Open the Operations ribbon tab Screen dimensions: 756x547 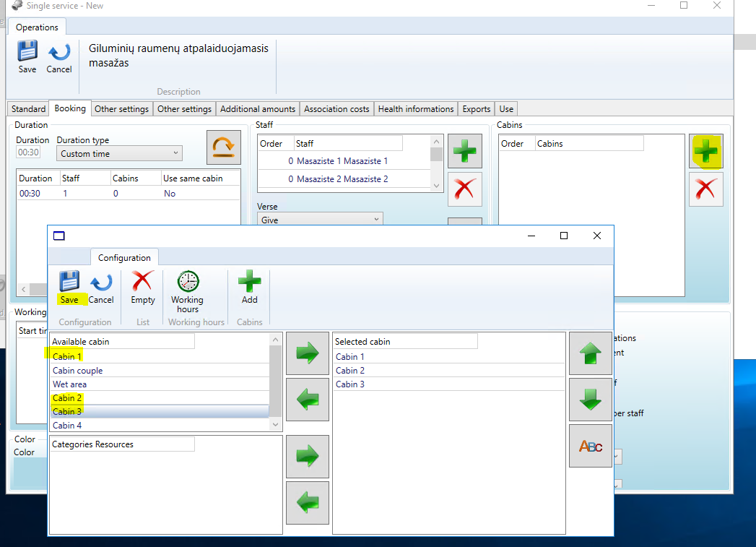[37, 27]
